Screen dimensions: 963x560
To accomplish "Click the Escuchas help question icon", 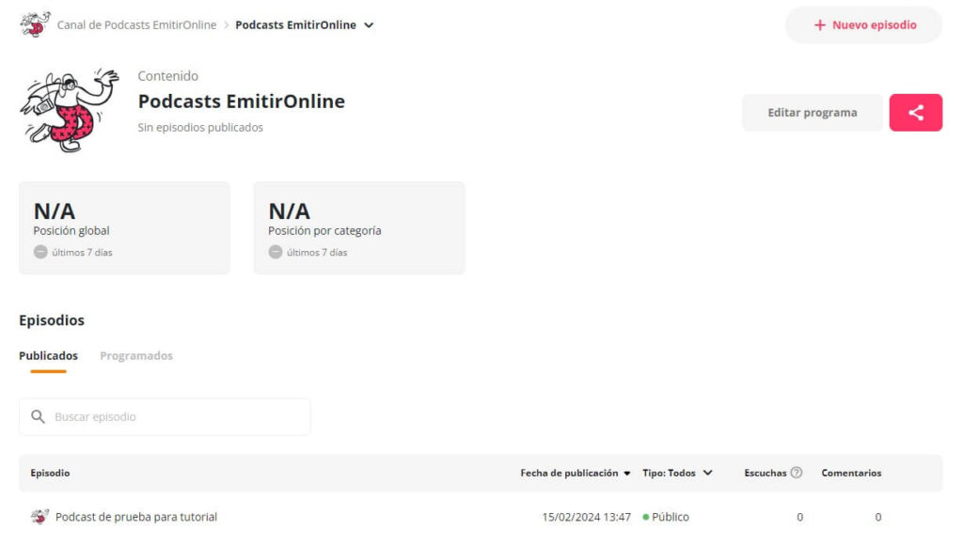I will click(x=796, y=473).
